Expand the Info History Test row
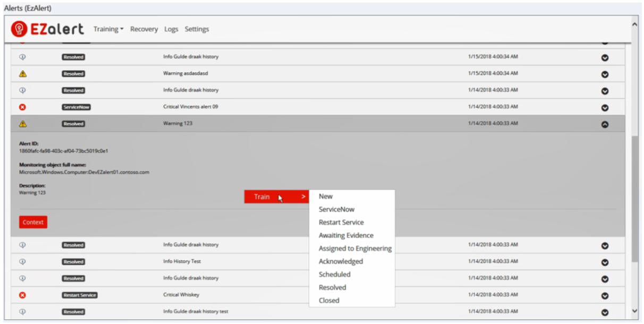The image size is (644, 324). pos(605,262)
